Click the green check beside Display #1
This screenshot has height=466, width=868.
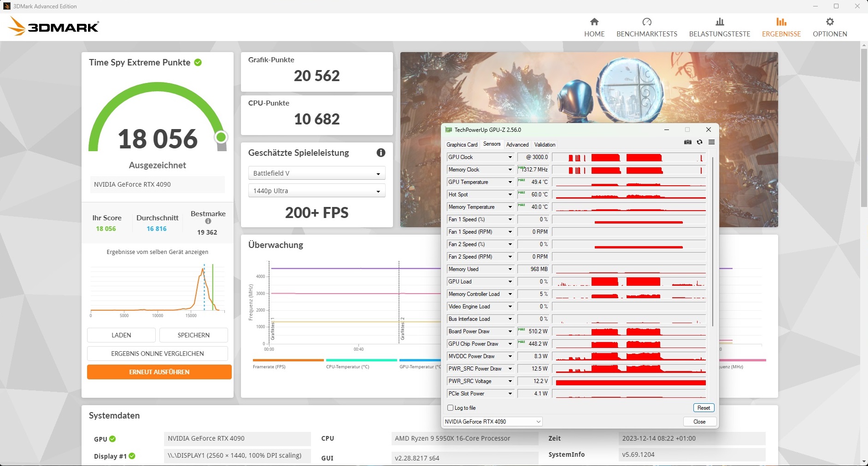pyautogui.click(x=132, y=456)
